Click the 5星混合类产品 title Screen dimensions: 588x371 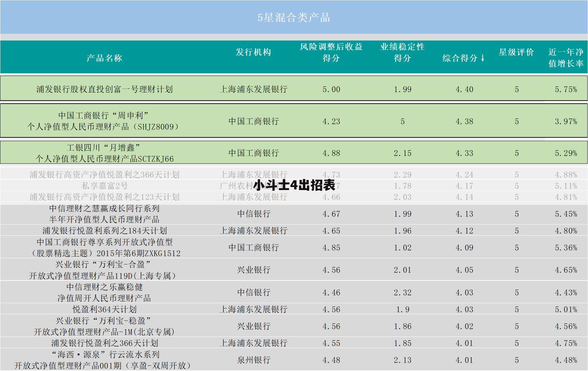(x=294, y=18)
